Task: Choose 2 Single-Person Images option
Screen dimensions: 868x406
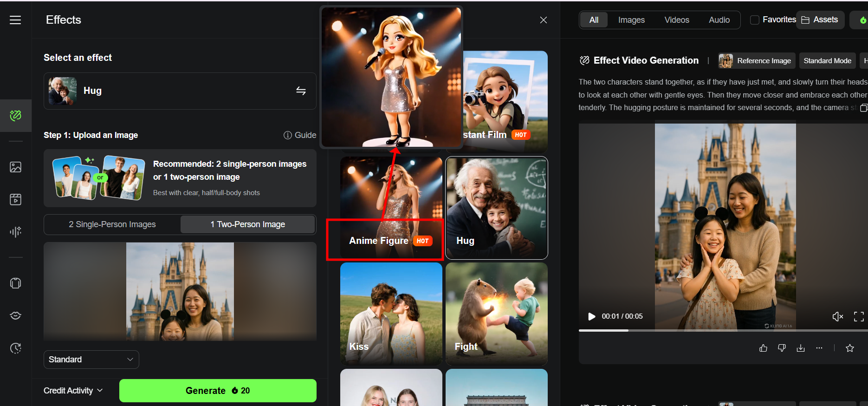Action: (112, 224)
